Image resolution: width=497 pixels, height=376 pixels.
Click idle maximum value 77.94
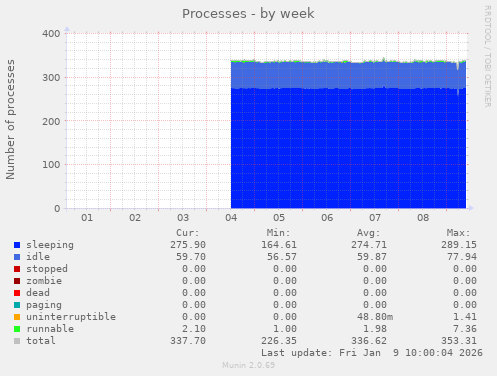462,257
